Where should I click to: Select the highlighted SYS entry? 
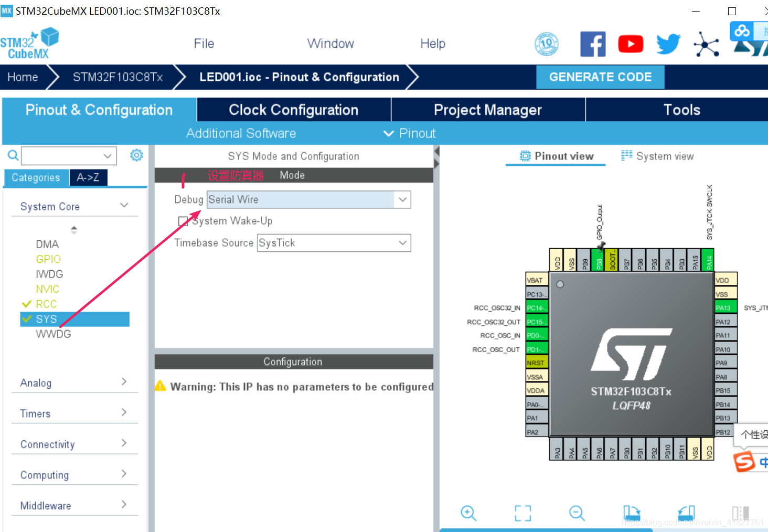pyautogui.click(x=74, y=319)
